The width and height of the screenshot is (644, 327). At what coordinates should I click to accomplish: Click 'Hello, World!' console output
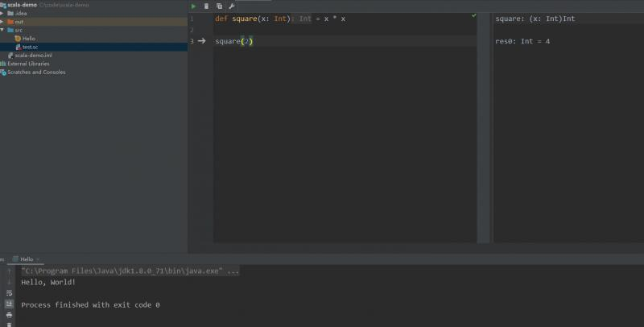[48, 282]
